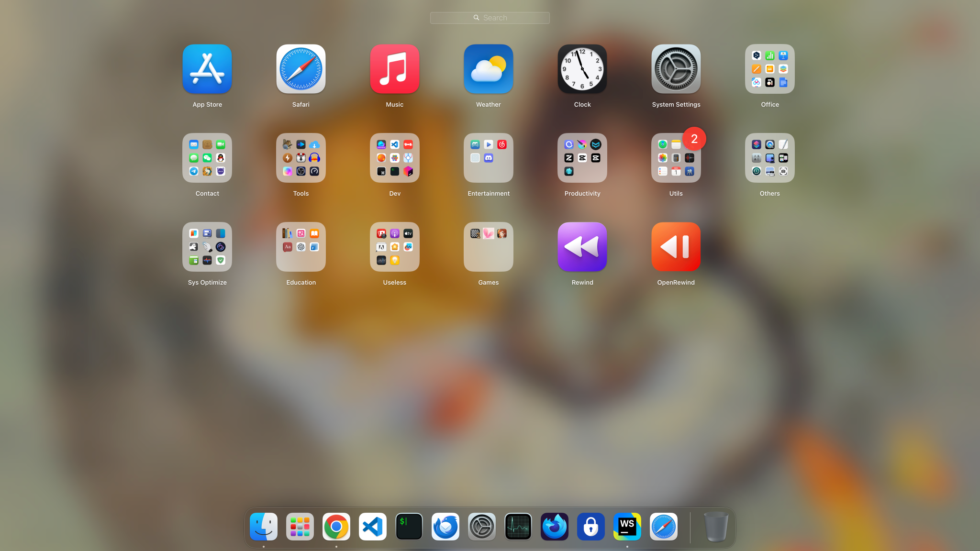Click inside the Search field
This screenshot has width=980, height=551.
(490, 17)
